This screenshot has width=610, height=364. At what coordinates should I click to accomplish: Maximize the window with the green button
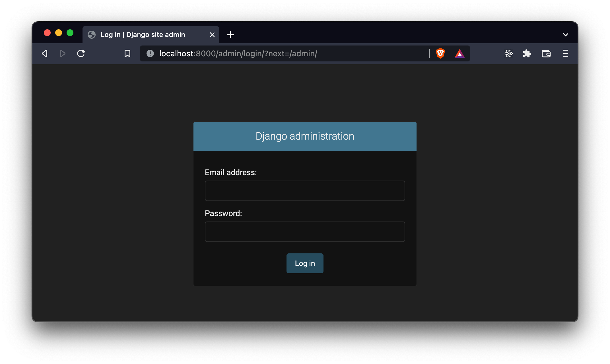[70, 33]
